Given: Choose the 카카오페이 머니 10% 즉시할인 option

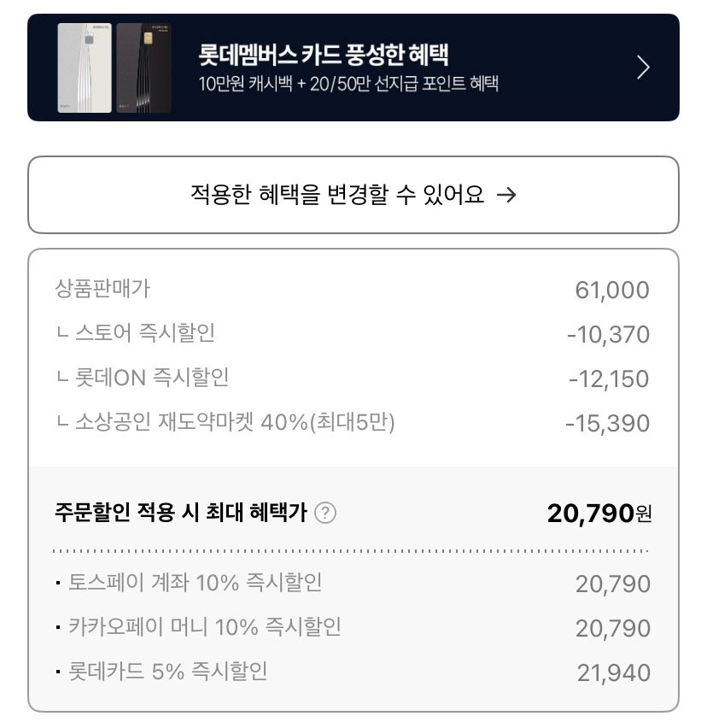Looking at the screenshot, I should point(205,627).
